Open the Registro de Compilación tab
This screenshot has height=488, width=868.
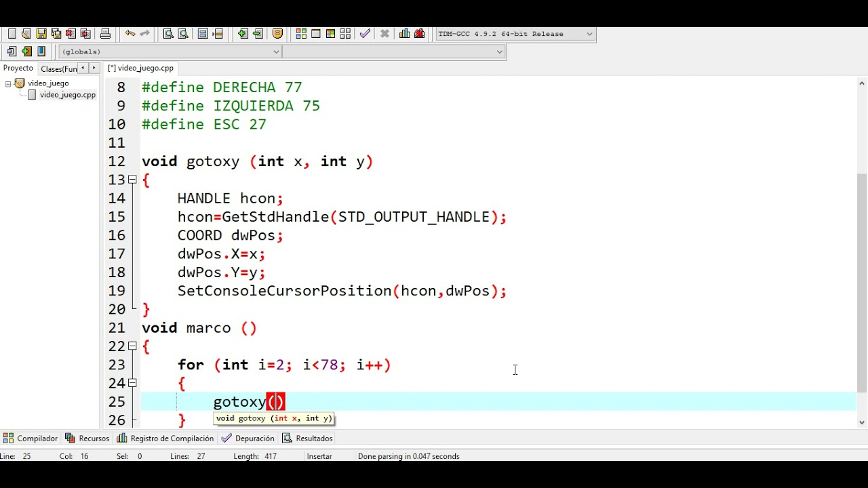tap(165, 439)
